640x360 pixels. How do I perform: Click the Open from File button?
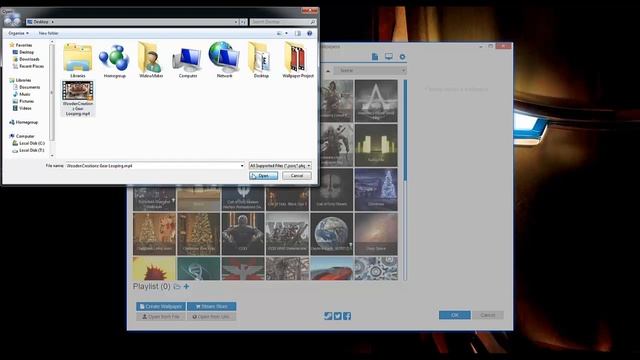coord(161,316)
